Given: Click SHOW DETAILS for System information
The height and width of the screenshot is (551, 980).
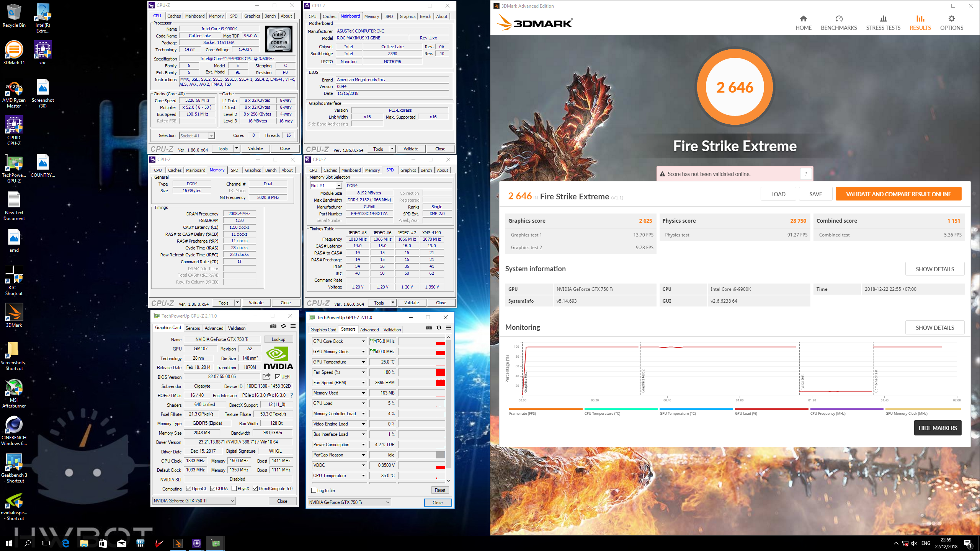Looking at the screenshot, I should pyautogui.click(x=935, y=269).
